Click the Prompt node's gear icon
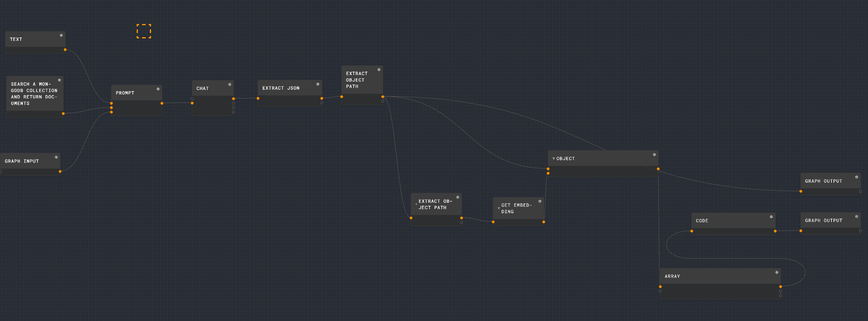Image resolution: width=868 pixels, height=321 pixels. (x=158, y=89)
